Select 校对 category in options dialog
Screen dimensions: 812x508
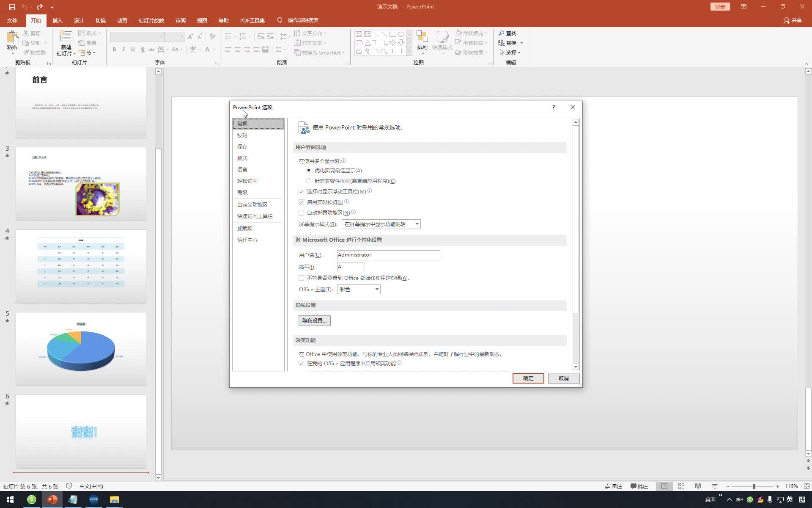[258, 135]
